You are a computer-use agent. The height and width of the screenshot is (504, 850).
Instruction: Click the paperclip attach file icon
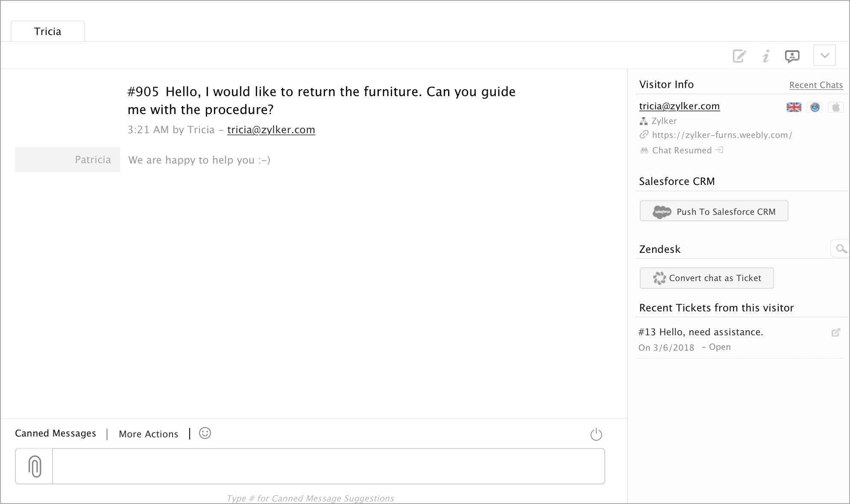[35, 466]
